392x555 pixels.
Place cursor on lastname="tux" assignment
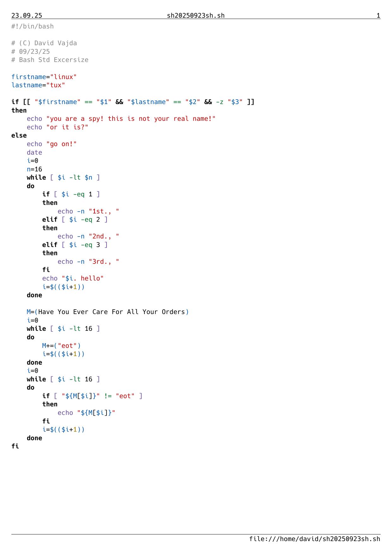[38, 85]
